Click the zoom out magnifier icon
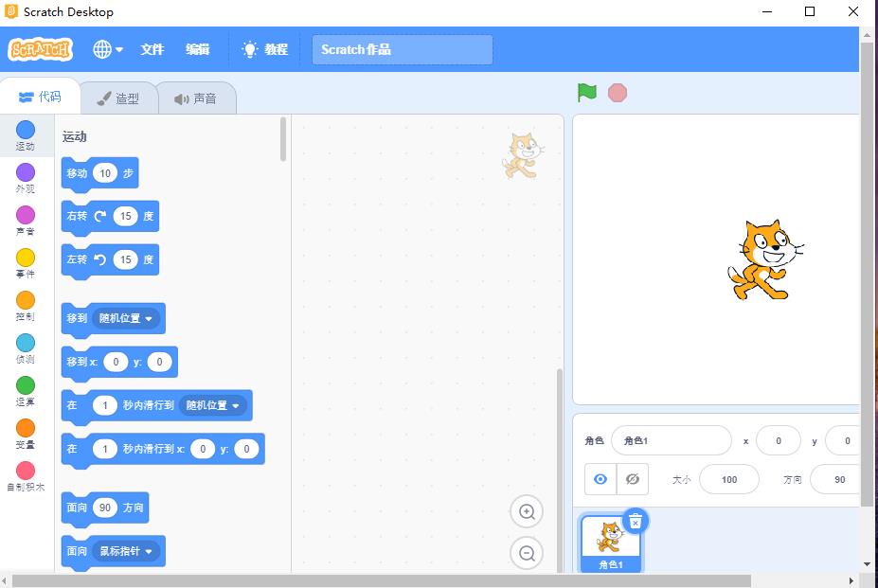 [x=527, y=553]
